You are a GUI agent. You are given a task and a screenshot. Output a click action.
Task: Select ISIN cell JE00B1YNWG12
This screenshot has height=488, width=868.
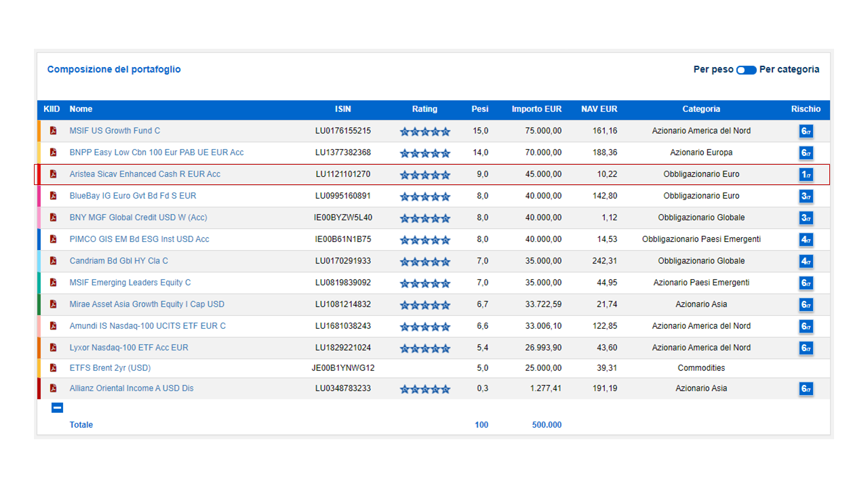click(343, 368)
